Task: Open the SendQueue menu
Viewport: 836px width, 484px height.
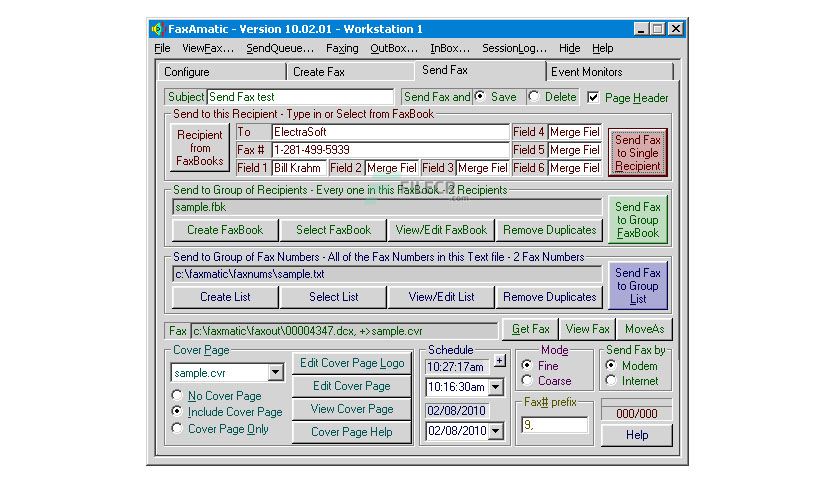Action: click(x=280, y=49)
